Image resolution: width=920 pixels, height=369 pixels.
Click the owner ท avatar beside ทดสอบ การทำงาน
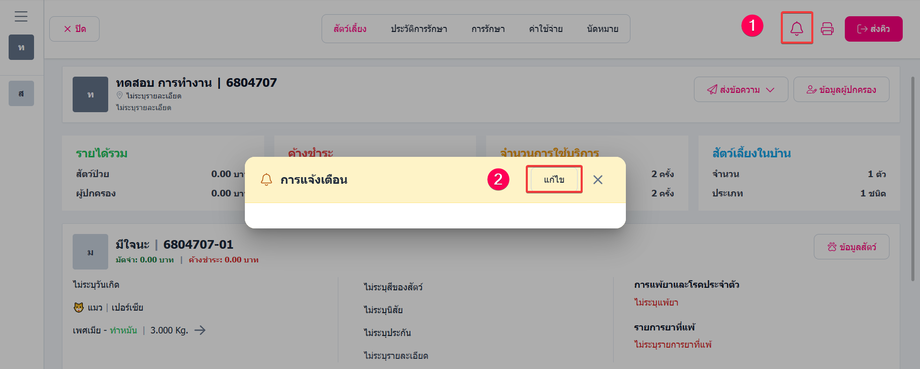(x=90, y=94)
